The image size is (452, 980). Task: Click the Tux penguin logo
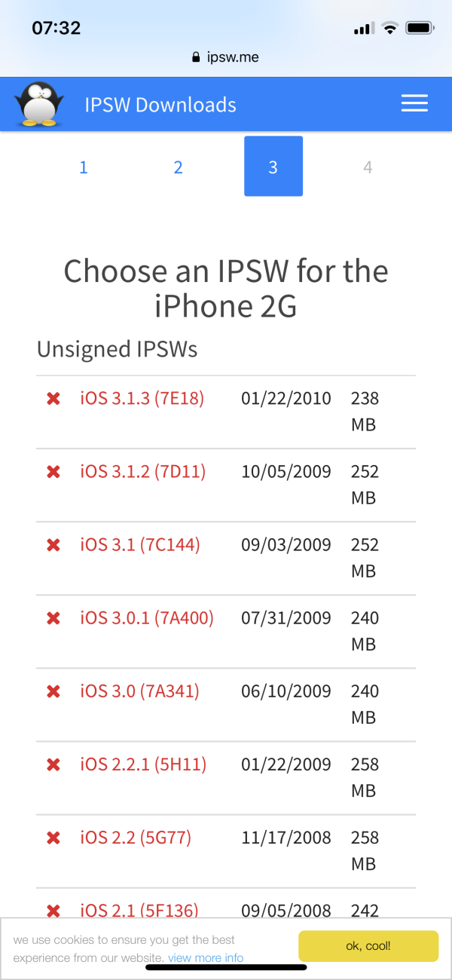point(39,103)
